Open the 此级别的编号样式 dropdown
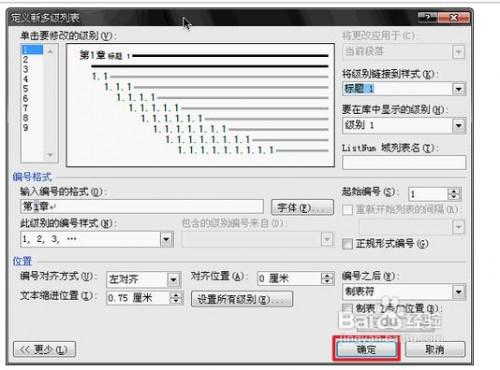 [x=166, y=239]
